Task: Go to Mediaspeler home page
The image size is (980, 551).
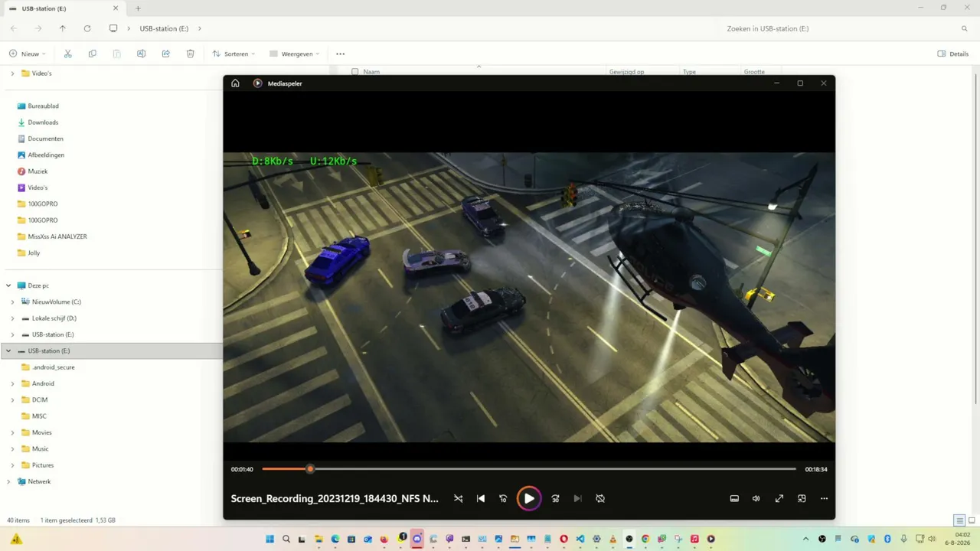Action: 235,83
